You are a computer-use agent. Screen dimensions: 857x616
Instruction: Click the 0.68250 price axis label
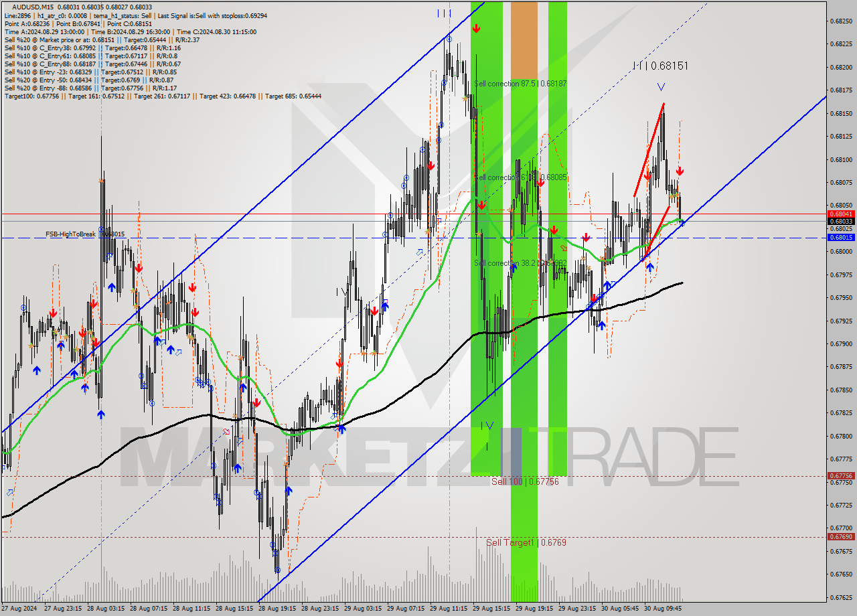841,21
